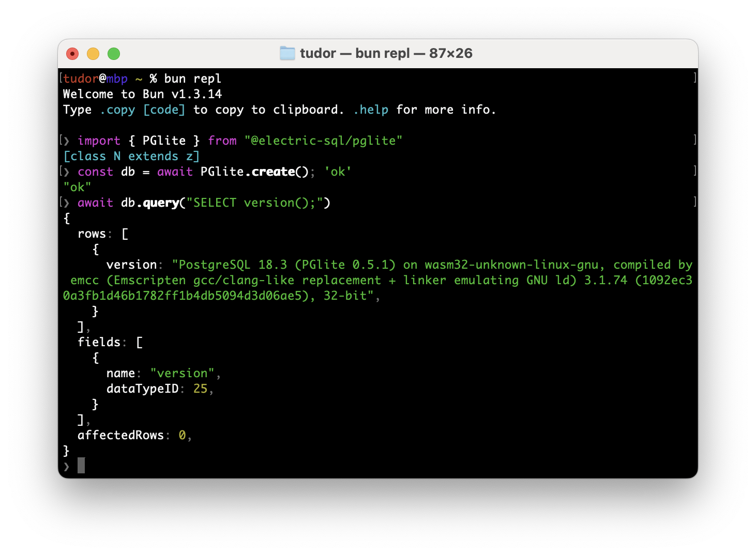Click the green zoom window button
756x555 pixels.
coord(114,54)
